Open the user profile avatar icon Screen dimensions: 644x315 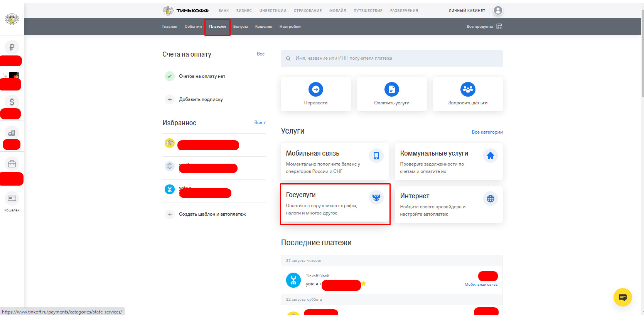pos(498,10)
